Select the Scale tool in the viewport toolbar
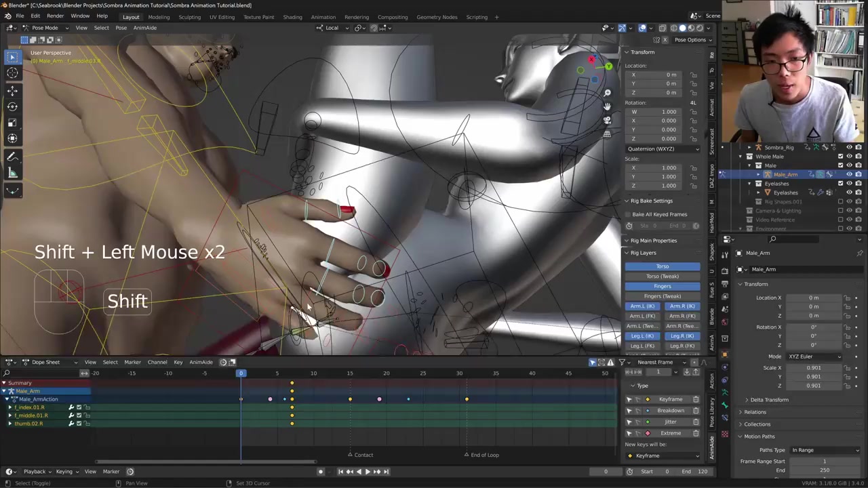 point(12,123)
